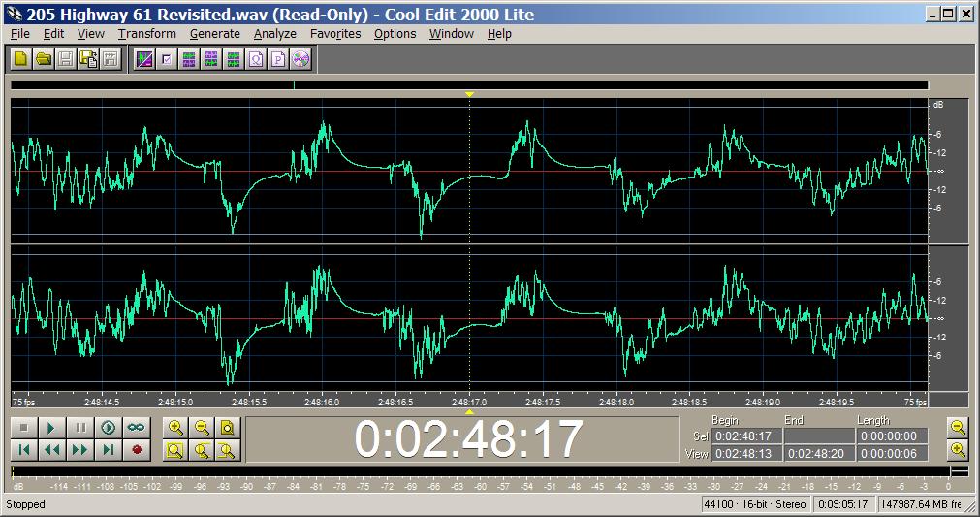Fast forward with the double right arrow button
Viewport: 980px width, 517px height.
coord(80,450)
